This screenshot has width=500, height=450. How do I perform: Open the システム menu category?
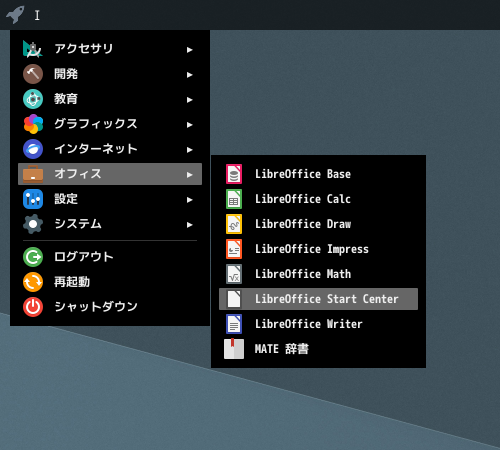110,224
